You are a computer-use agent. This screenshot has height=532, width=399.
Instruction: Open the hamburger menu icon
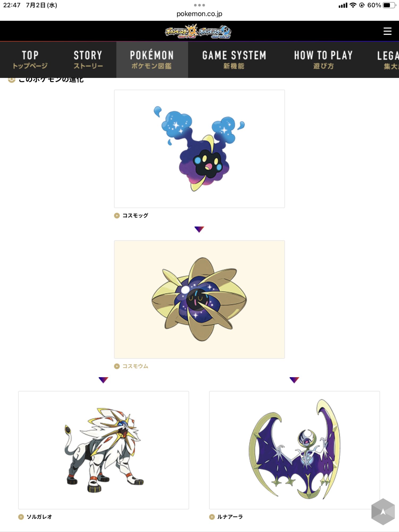387,31
